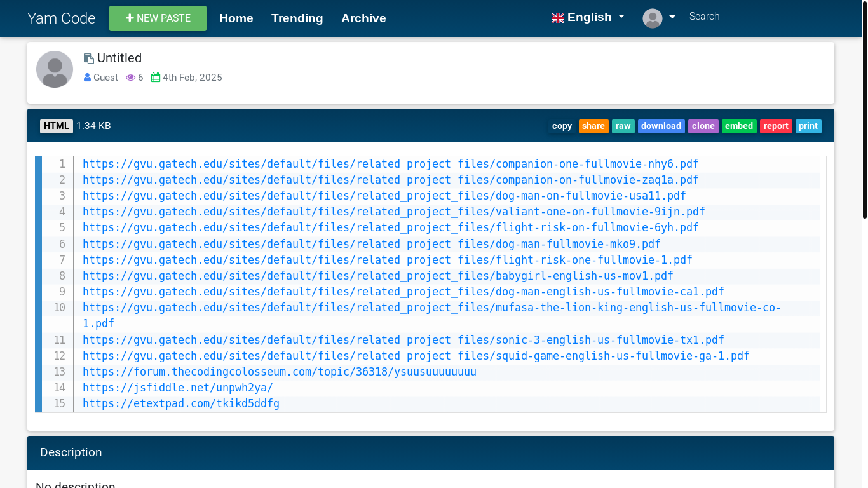Click the Yam Code site logo
This screenshot has height=488, width=868.
tap(61, 18)
